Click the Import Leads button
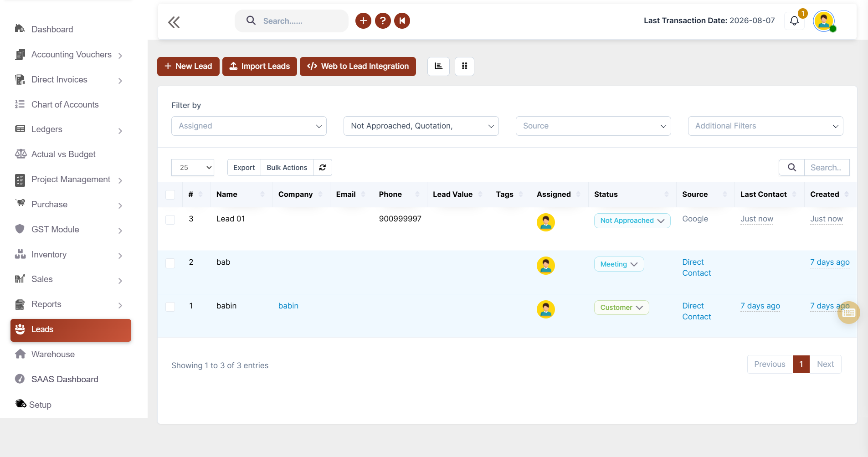This screenshot has width=868, height=457. point(260,67)
